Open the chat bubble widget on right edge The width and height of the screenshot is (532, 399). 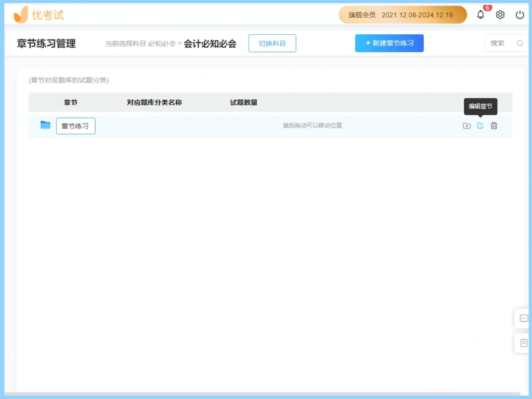tap(524, 318)
